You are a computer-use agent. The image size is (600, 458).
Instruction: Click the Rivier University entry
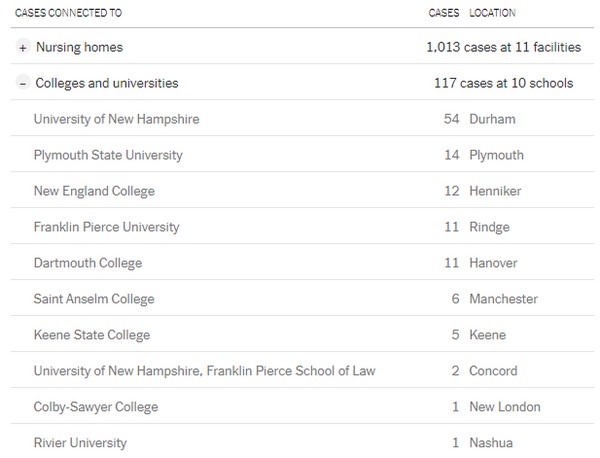(x=80, y=443)
